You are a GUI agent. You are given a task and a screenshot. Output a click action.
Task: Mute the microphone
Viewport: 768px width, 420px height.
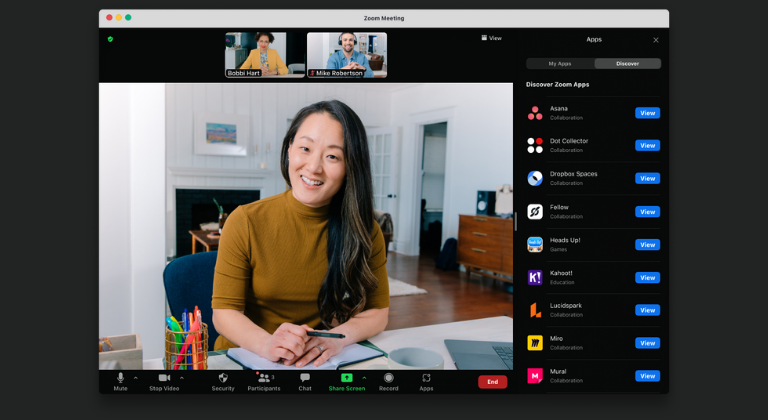click(x=120, y=379)
